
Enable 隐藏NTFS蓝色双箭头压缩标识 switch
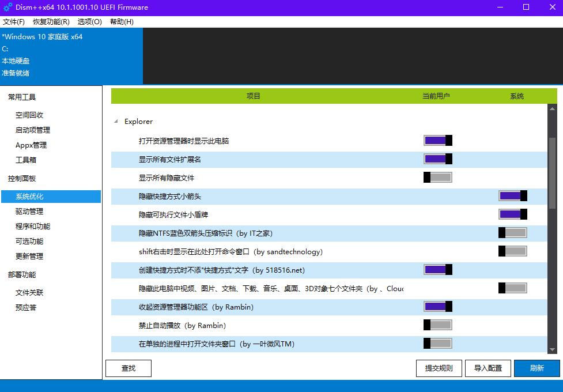coord(513,233)
